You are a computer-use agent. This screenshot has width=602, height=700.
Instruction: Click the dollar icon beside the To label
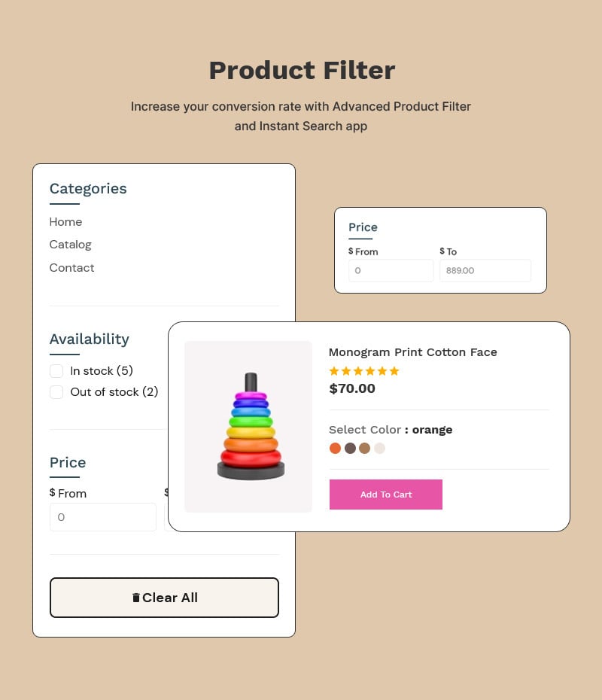(442, 251)
